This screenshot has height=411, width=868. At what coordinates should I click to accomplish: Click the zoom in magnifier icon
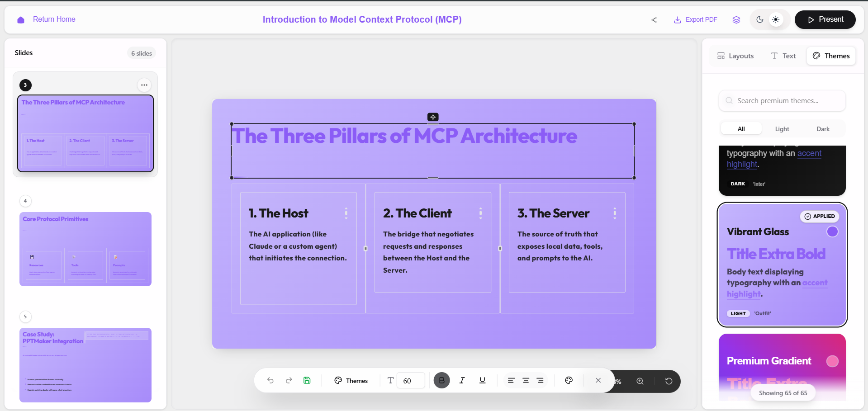pyautogui.click(x=640, y=381)
